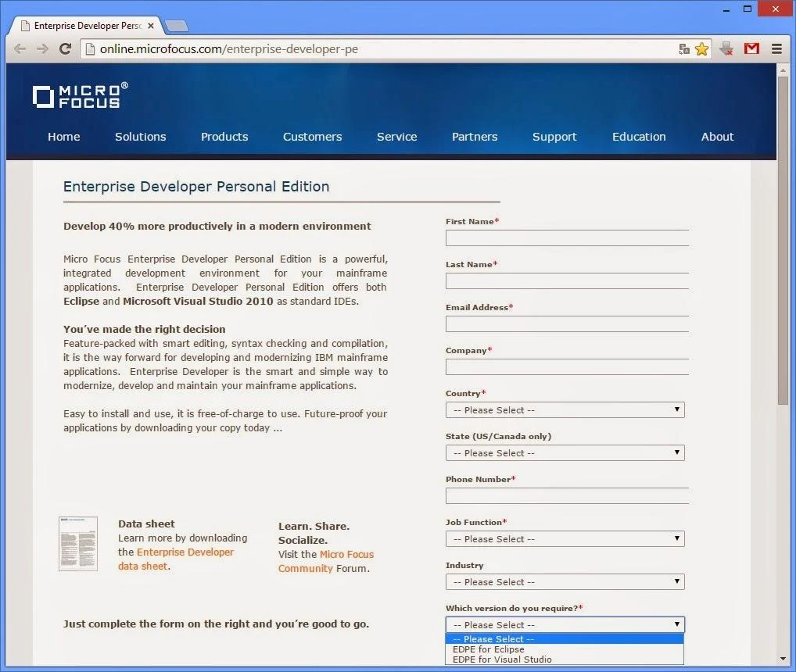Screen dimensions: 796x672
Task: Choose the highlighted Please Select option
Action: [x=565, y=639]
